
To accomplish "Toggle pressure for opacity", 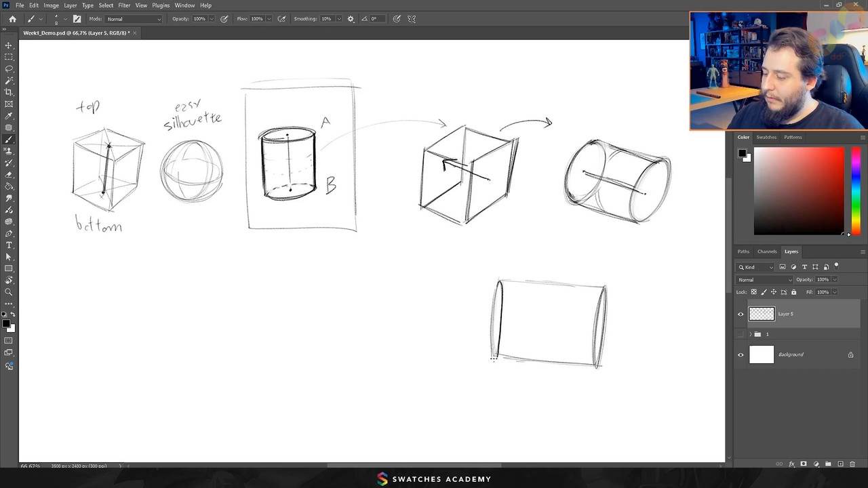I will [224, 19].
